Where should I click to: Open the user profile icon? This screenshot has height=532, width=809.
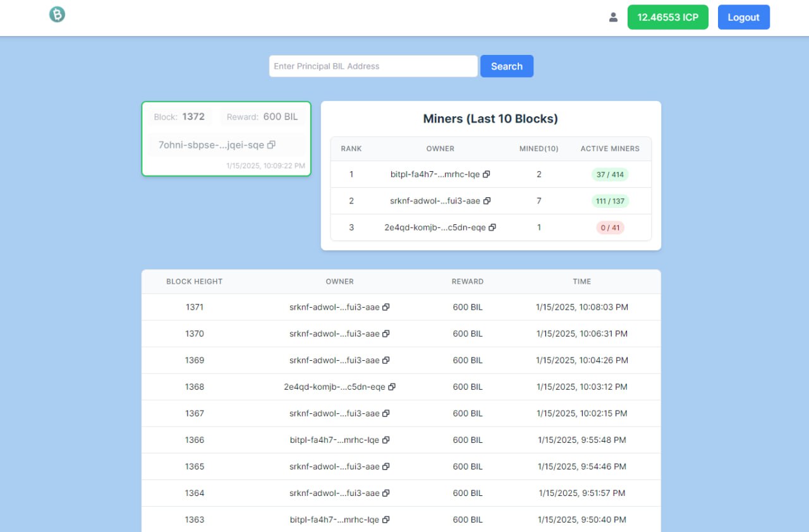613,18
